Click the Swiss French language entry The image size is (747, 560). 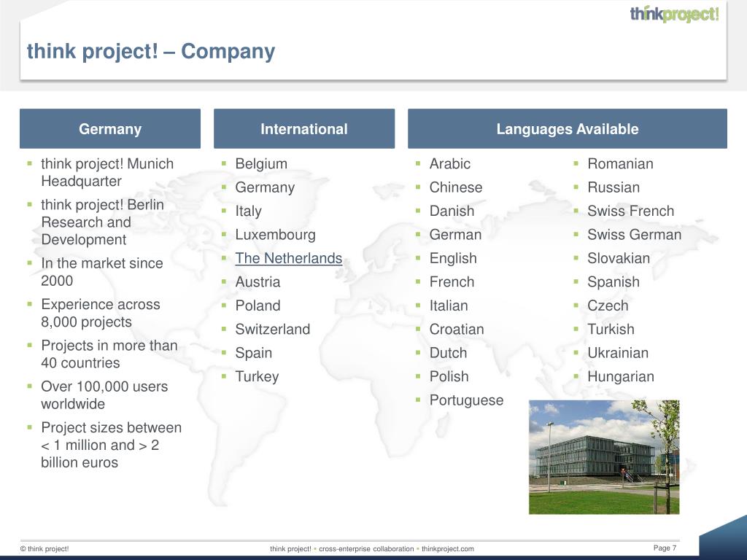point(631,211)
